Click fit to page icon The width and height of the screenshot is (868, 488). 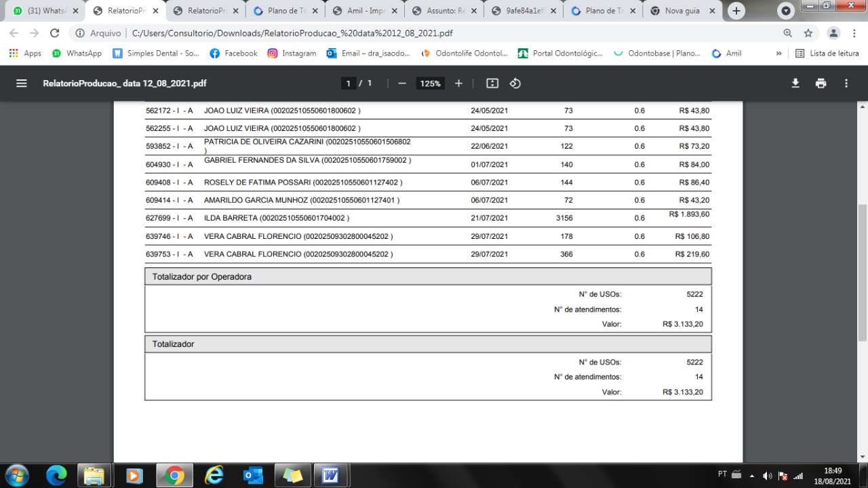492,83
